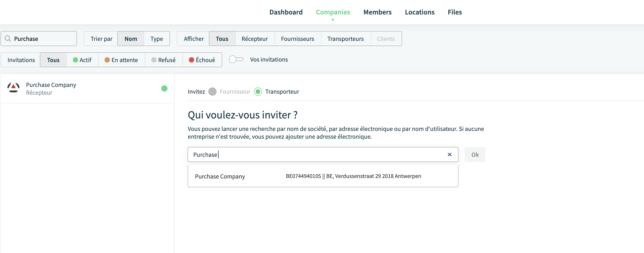Toggle the Vos invitations switch

click(236, 59)
